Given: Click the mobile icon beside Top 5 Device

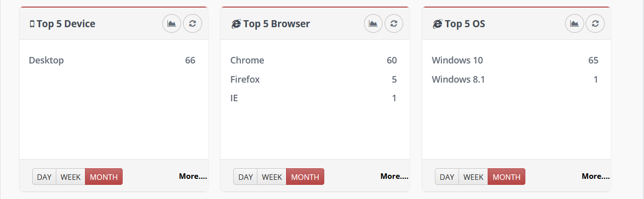Looking at the screenshot, I should [x=32, y=24].
